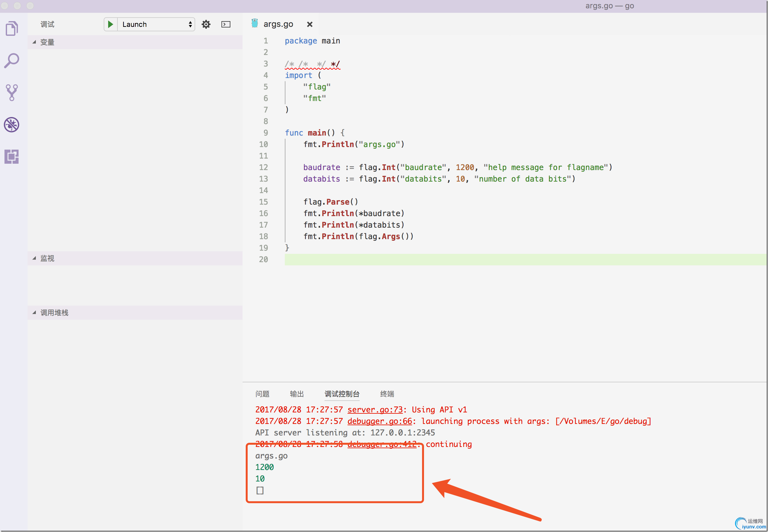Click the "flag" import string
The height and width of the screenshot is (532, 768).
pyautogui.click(x=316, y=87)
